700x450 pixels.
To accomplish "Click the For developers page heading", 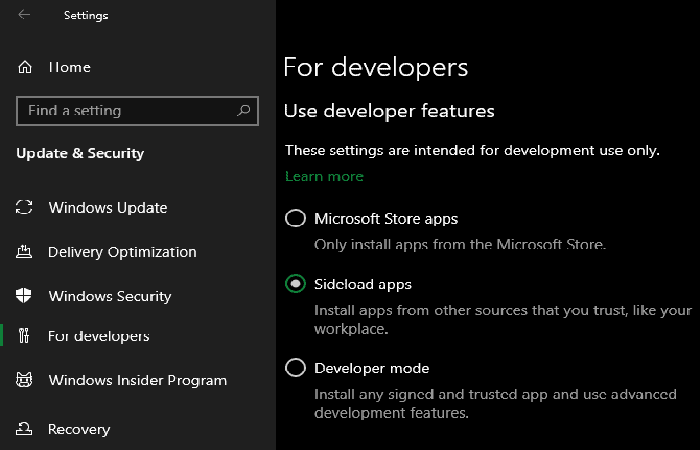I will pyautogui.click(x=375, y=67).
